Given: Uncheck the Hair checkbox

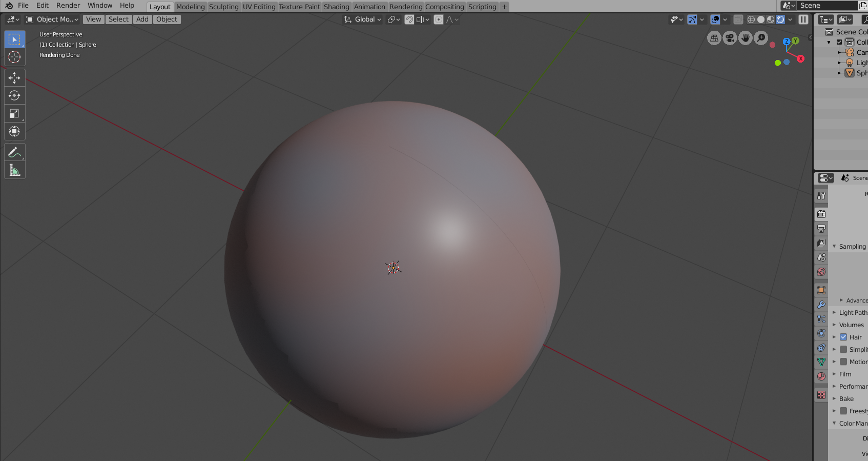Looking at the screenshot, I should [843, 337].
